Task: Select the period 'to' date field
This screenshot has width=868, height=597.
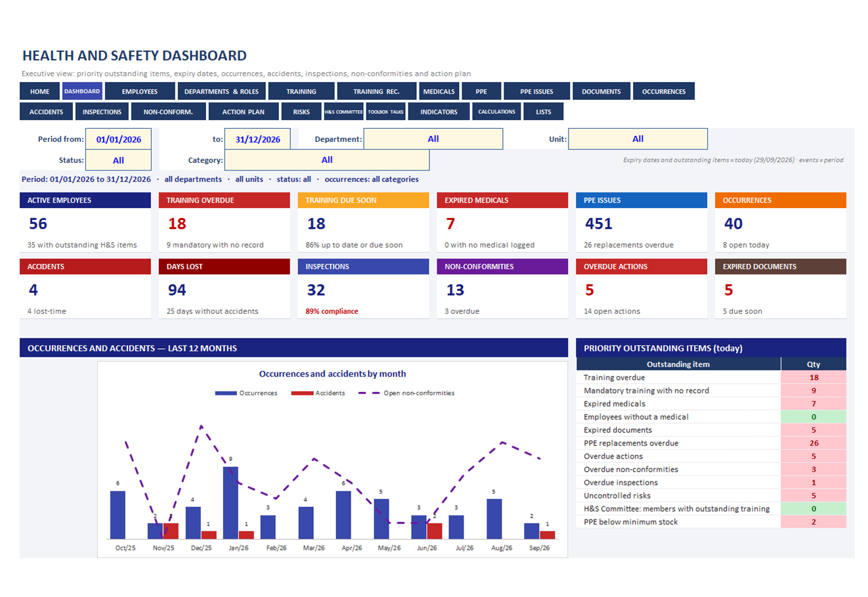Action: (x=257, y=139)
